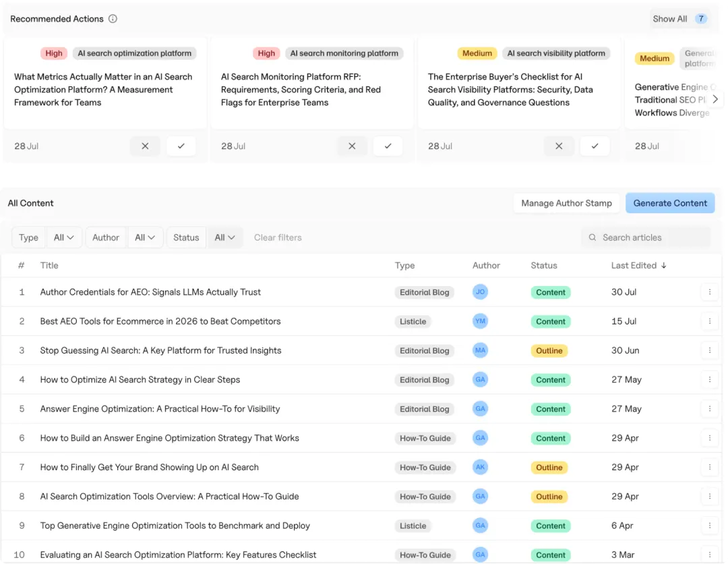Click the Editorial Blog type badge in row 5
This screenshot has height=564, width=728.
tap(425, 409)
